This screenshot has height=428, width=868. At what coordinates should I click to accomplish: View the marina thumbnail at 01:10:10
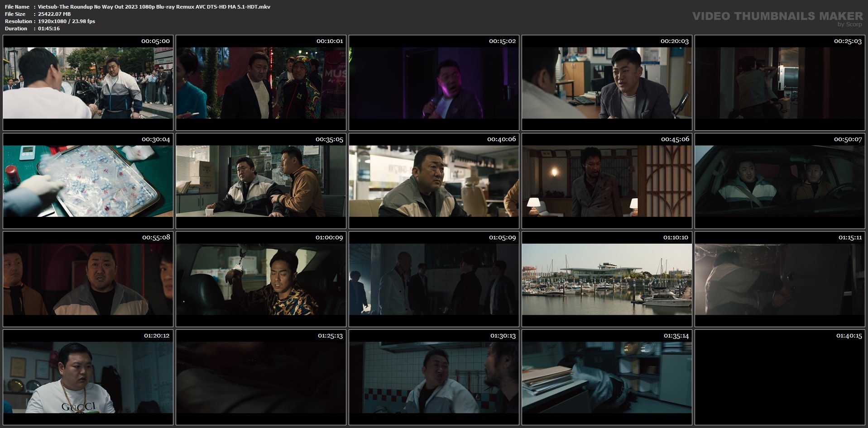pyautogui.click(x=607, y=279)
